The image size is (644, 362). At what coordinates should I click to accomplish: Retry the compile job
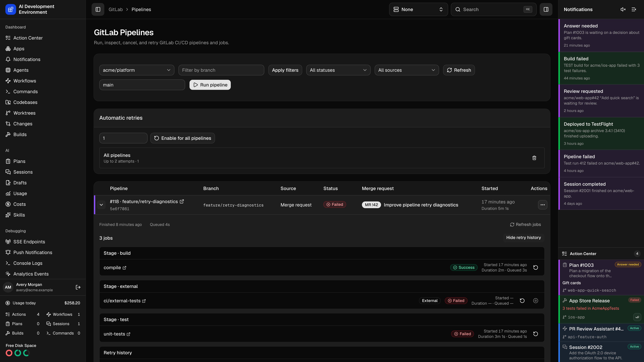tap(535, 268)
